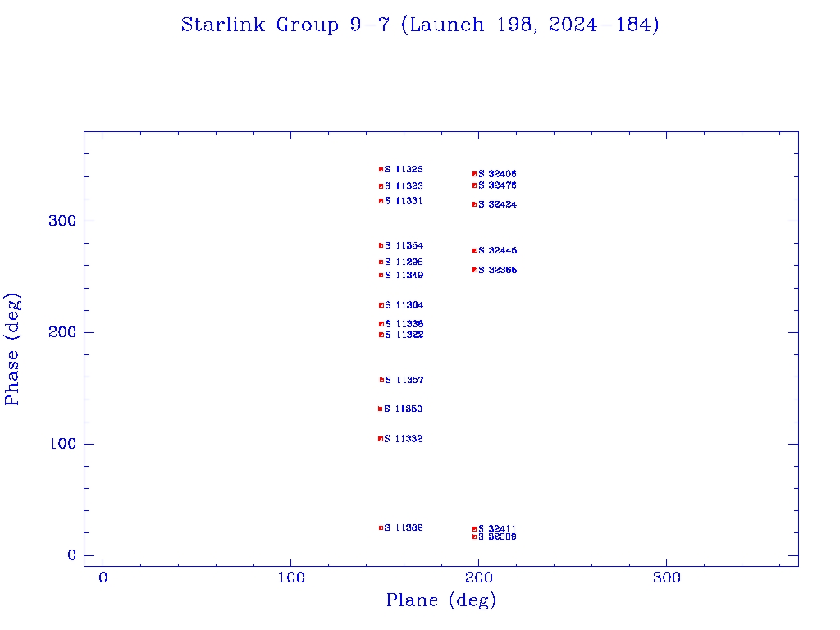Select the red data marker beside S 11332
This screenshot has width=840, height=630.
point(381,439)
